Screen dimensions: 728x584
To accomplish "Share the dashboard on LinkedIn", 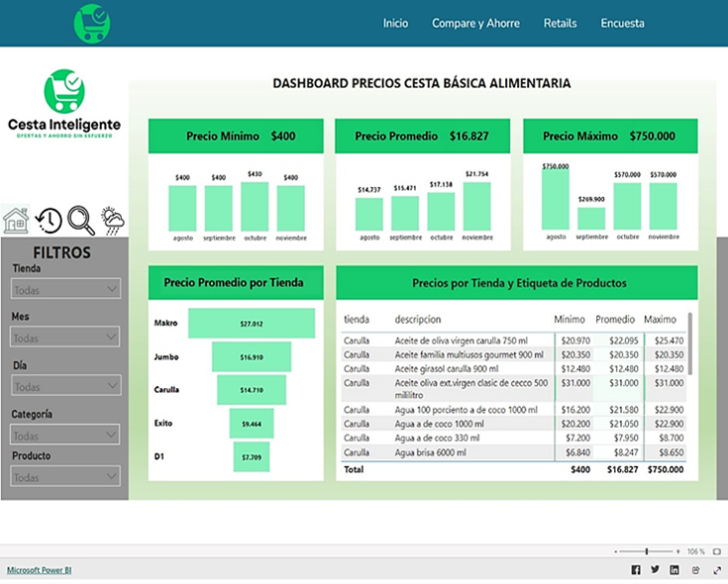I will coord(675,570).
